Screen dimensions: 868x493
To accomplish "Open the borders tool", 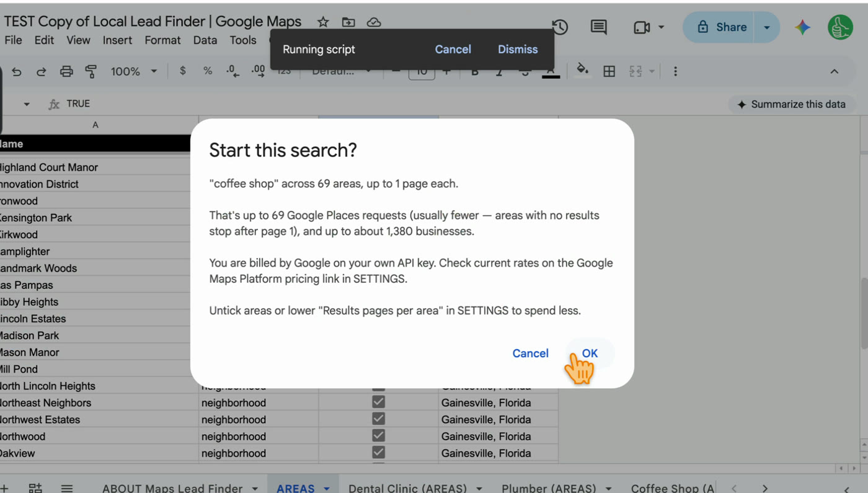I will (609, 71).
